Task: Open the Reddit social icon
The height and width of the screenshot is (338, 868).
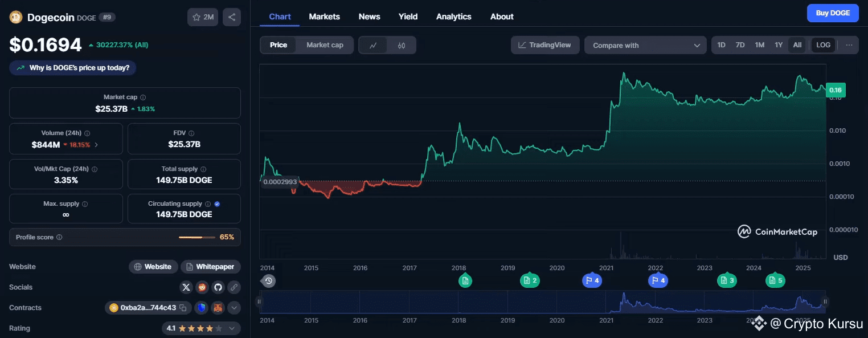Action: point(202,287)
